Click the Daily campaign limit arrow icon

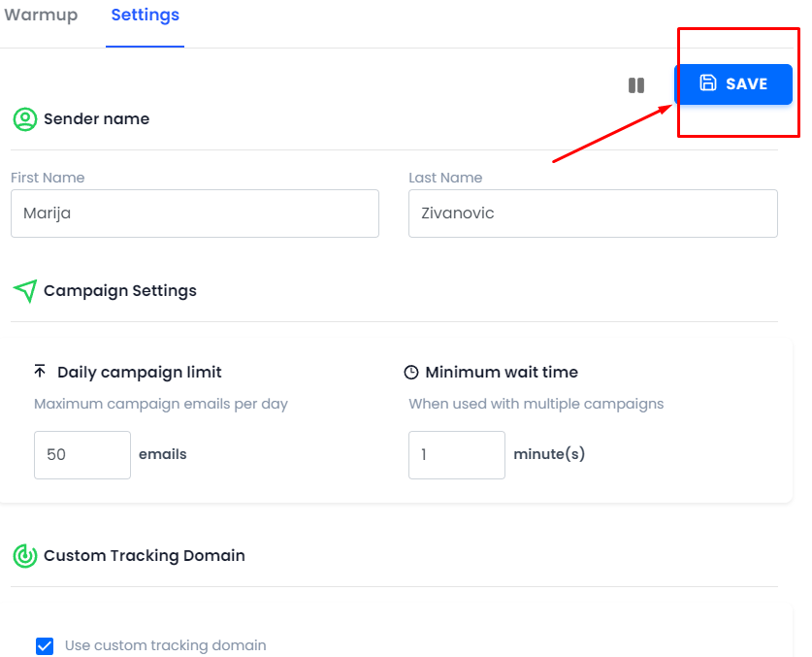tap(40, 371)
